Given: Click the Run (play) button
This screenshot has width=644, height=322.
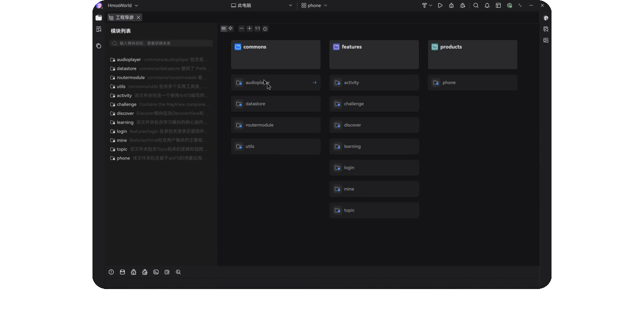Looking at the screenshot, I should [440, 5].
